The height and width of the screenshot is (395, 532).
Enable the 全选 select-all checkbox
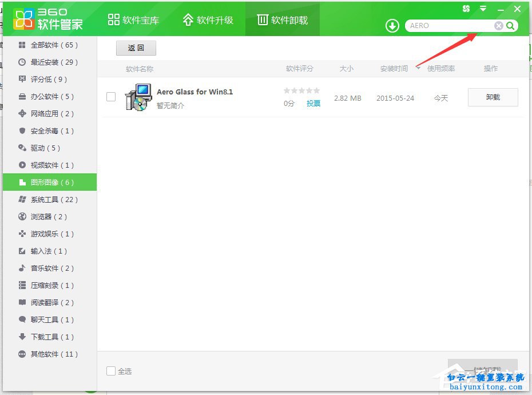coord(111,371)
